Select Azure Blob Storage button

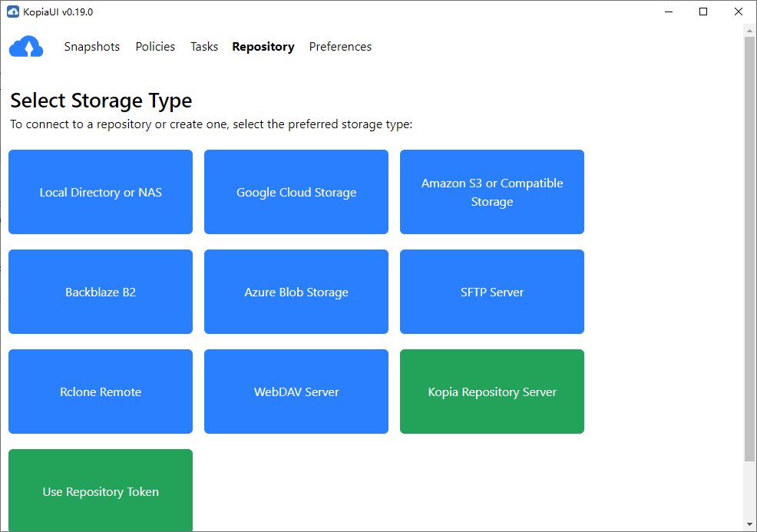pyautogui.click(x=296, y=292)
